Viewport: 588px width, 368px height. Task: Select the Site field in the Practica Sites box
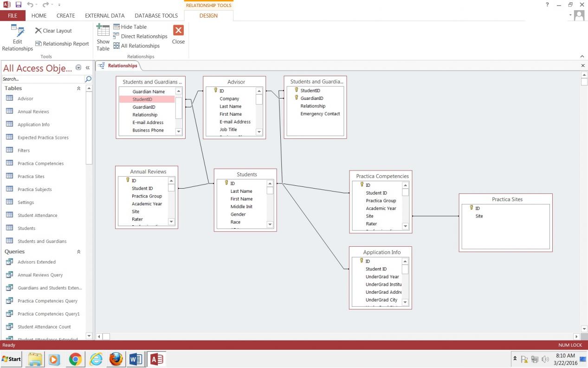tap(479, 216)
